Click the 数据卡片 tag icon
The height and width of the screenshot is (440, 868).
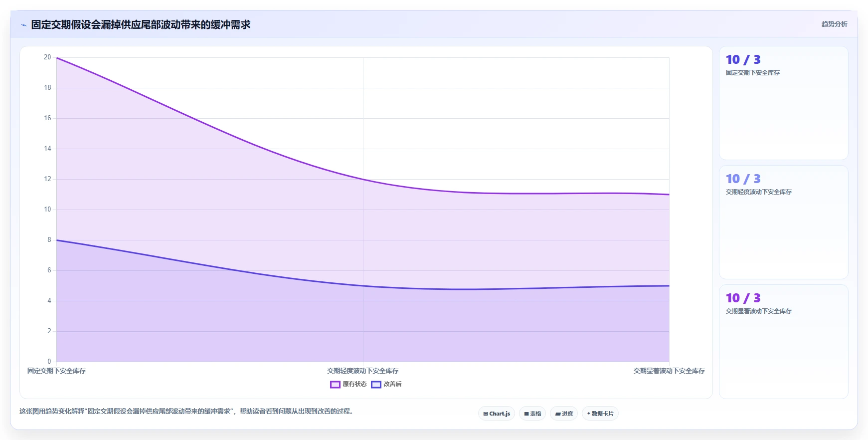click(589, 414)
